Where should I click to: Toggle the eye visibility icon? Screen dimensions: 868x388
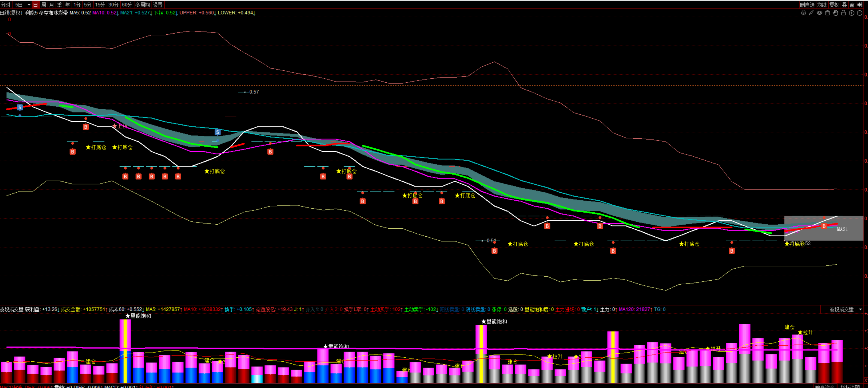click(820, 13)
